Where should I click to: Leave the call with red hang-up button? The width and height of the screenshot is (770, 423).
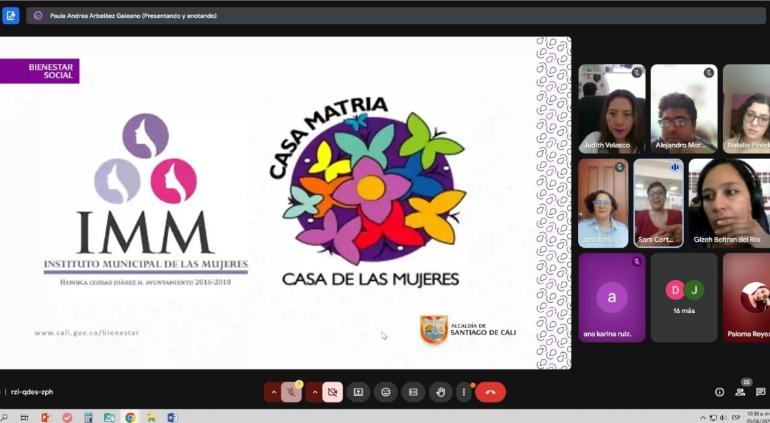(x=490, y=392)
